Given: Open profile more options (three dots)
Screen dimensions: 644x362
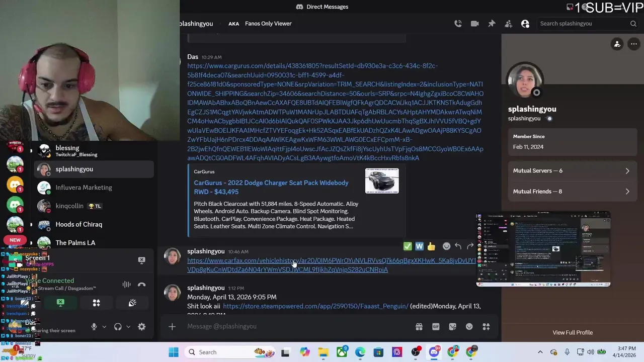Looking at the screenshot, I should [634, 44].
